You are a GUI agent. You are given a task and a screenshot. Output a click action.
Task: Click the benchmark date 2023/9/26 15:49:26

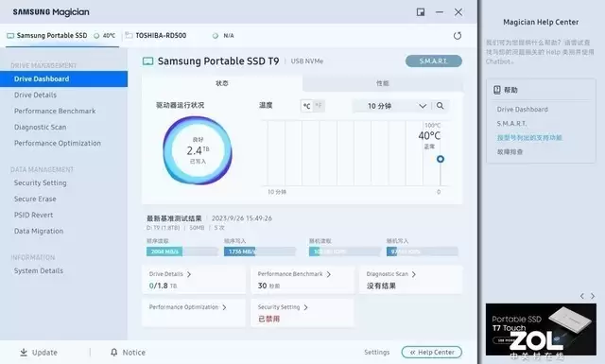point(242,218)
